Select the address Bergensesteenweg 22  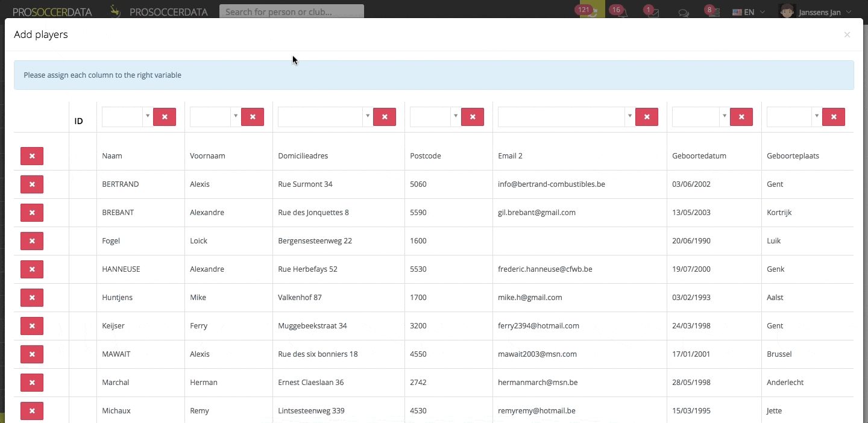315,241
